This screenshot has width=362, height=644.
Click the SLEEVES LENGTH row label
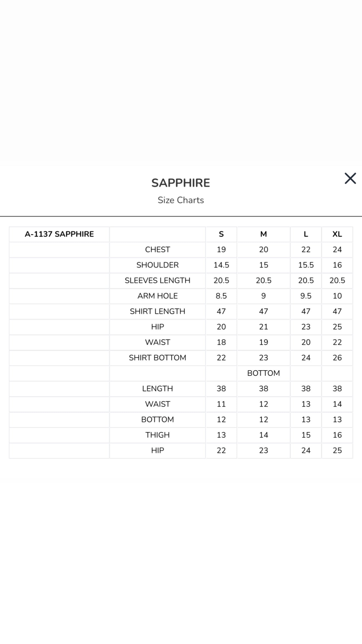tap(157, 280)
